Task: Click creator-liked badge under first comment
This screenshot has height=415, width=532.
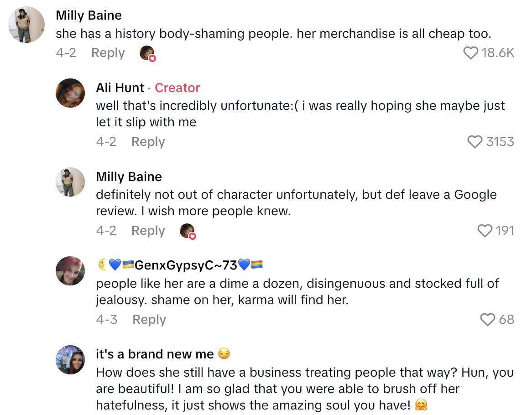Action: pos(147,54)
